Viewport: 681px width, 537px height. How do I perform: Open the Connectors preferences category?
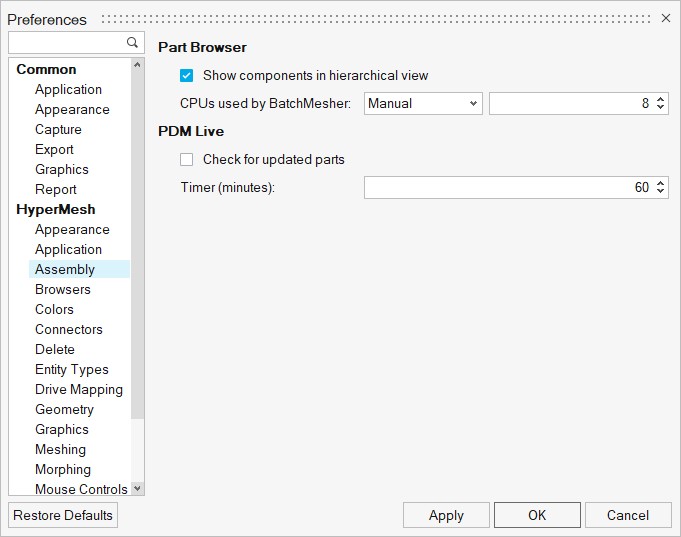68,329
